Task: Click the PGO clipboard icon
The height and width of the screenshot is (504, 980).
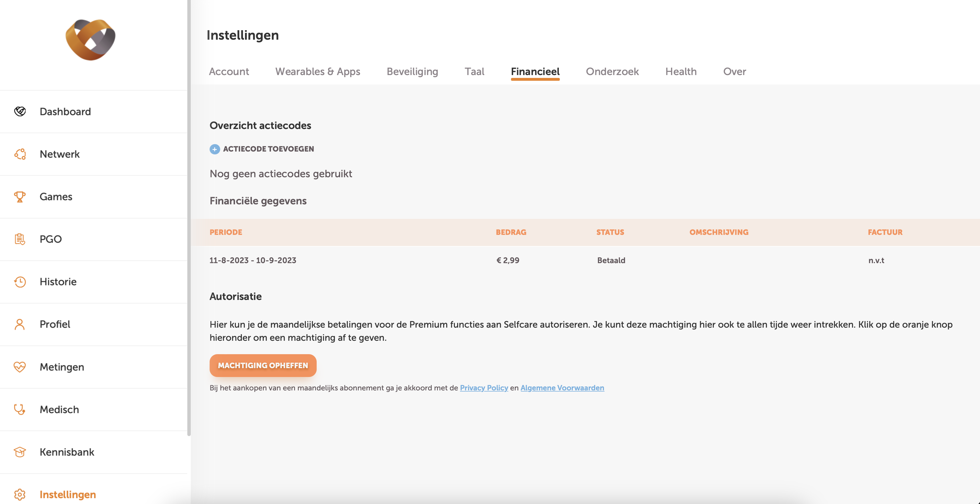Action: click(x=20, y=239)
